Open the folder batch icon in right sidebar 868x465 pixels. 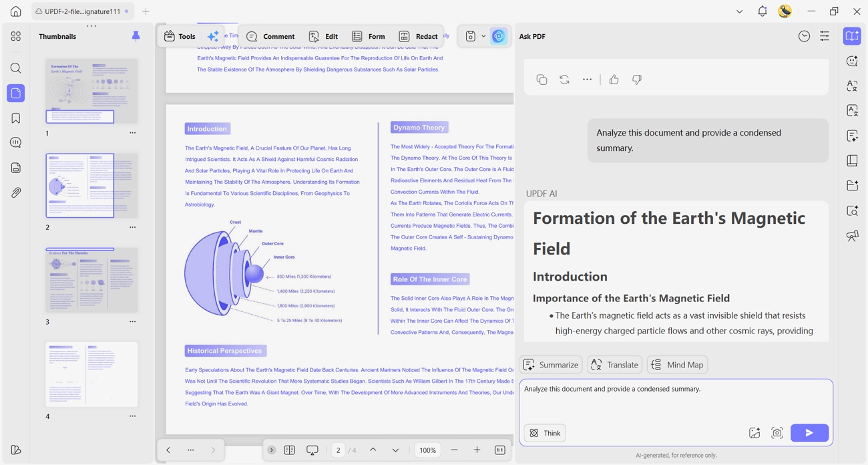coord(853,185)
